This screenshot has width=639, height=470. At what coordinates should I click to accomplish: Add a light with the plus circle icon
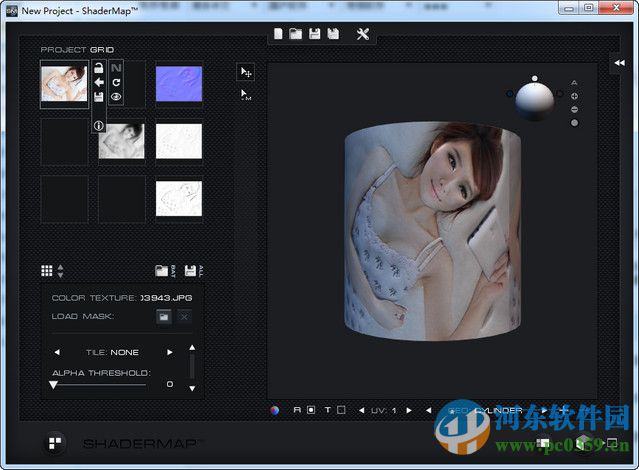pos(575,96)
